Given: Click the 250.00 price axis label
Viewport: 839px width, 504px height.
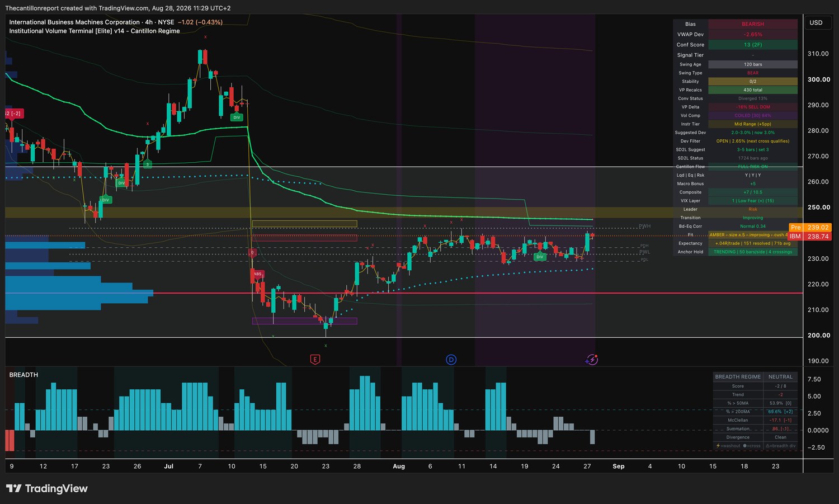Looking at the screenshot, I should point(818,207).
